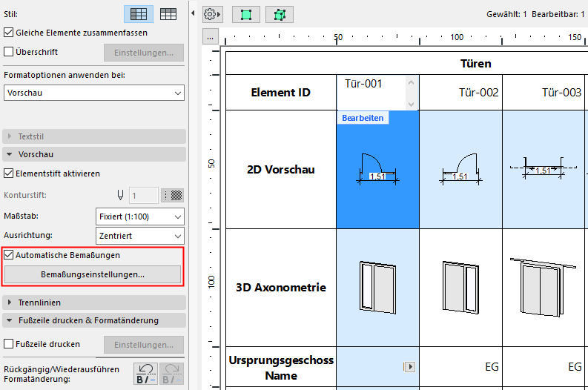
Task: Click the 'Ursprungsgeschoss Name' row header
Action: pyautogui.click(x=281, y=367)
